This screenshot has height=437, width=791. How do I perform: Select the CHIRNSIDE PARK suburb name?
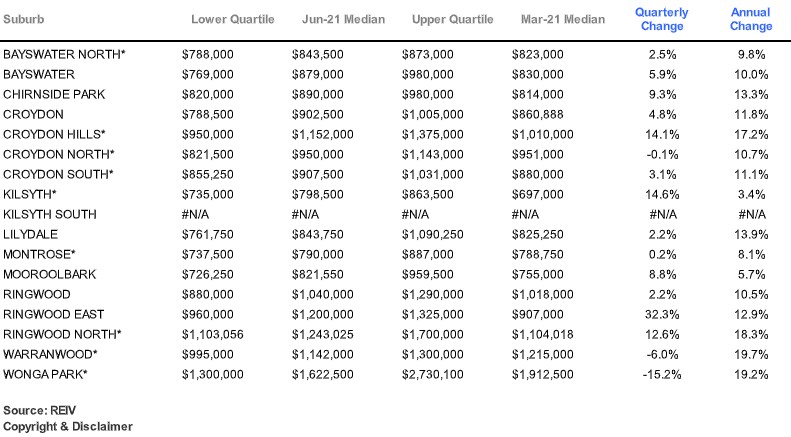pos(56,93)
